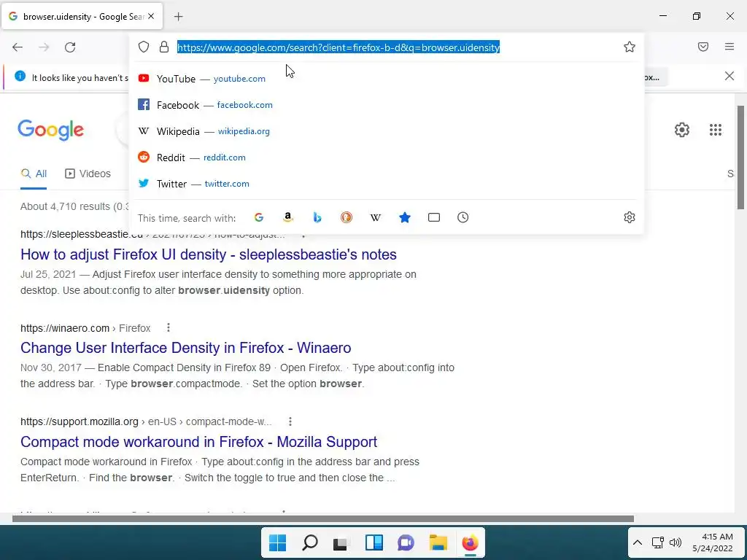Viewport: 747px width, 560px height.
Task: Click the tracking protection shield icon
Action: (x=144, y=47)
